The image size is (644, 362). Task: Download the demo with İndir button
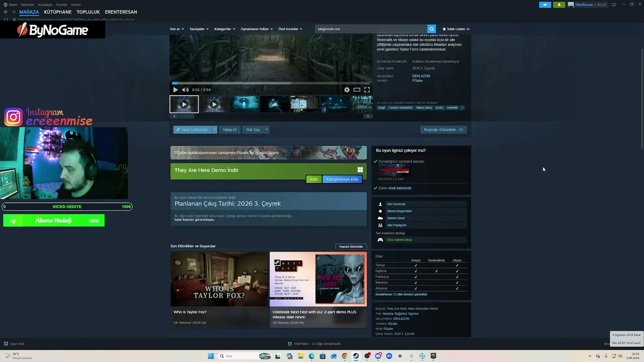(314, 179)
